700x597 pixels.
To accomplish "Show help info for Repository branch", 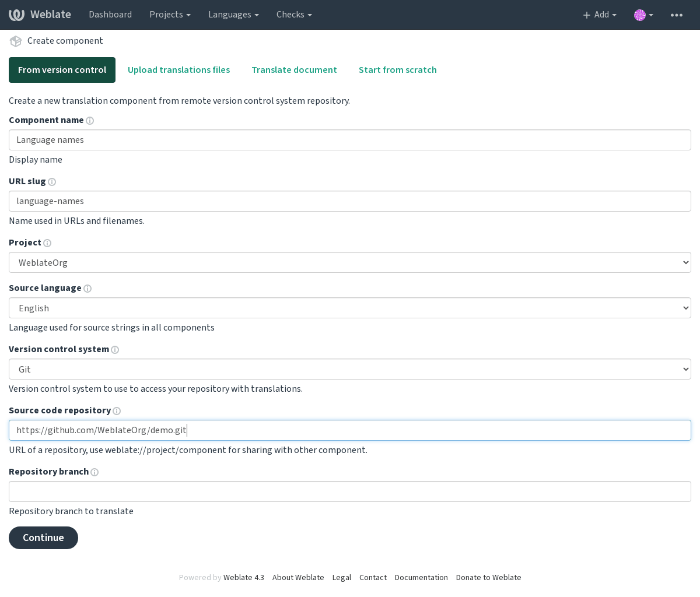I will click(x=94, y=472).
